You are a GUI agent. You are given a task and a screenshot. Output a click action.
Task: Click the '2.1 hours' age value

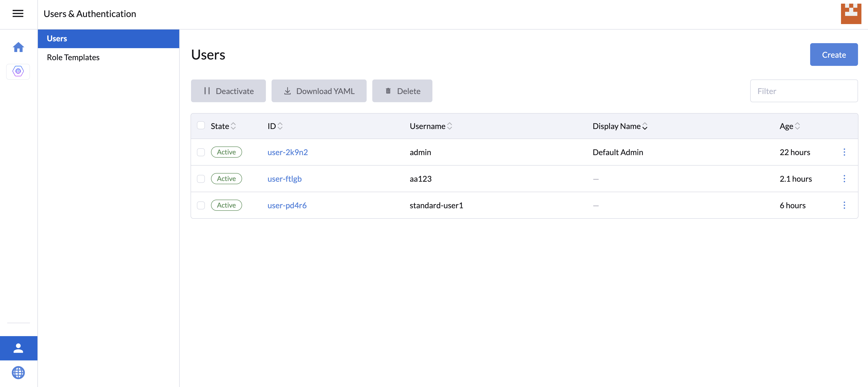[796, 179]
